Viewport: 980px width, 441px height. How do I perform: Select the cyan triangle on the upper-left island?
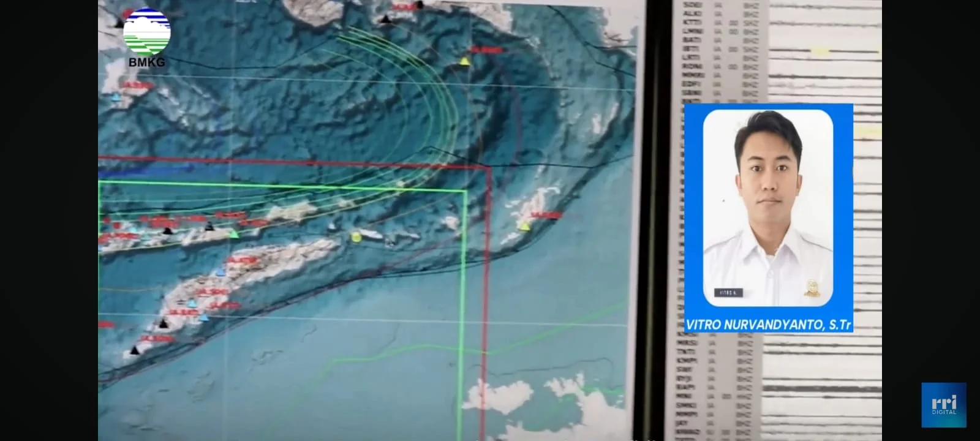[116, 97]
